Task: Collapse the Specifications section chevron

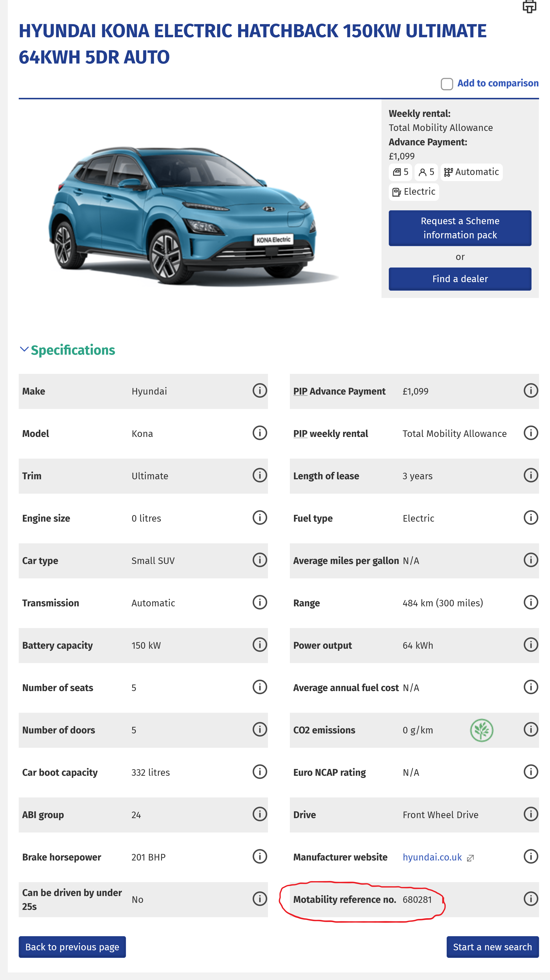Action: click(x=24, y=349)
